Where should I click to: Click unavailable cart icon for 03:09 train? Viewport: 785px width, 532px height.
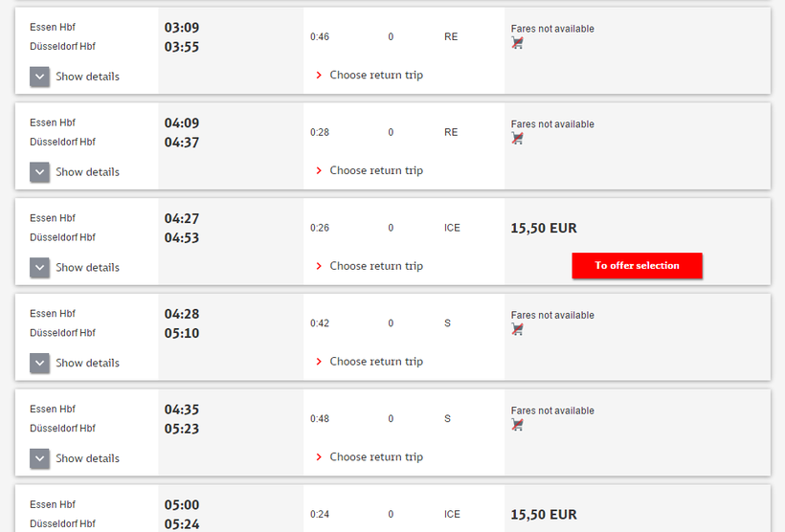[x=517, y=43]
